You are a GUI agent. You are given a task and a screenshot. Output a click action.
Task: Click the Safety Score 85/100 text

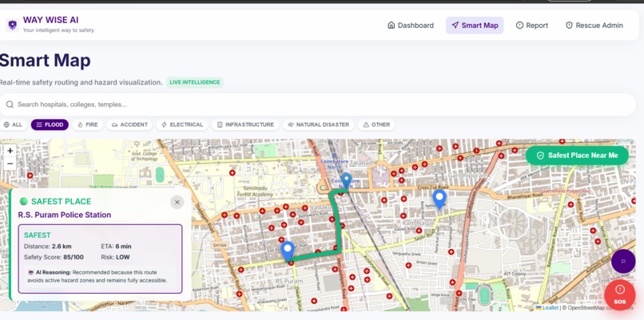click(x=54, y=257)
